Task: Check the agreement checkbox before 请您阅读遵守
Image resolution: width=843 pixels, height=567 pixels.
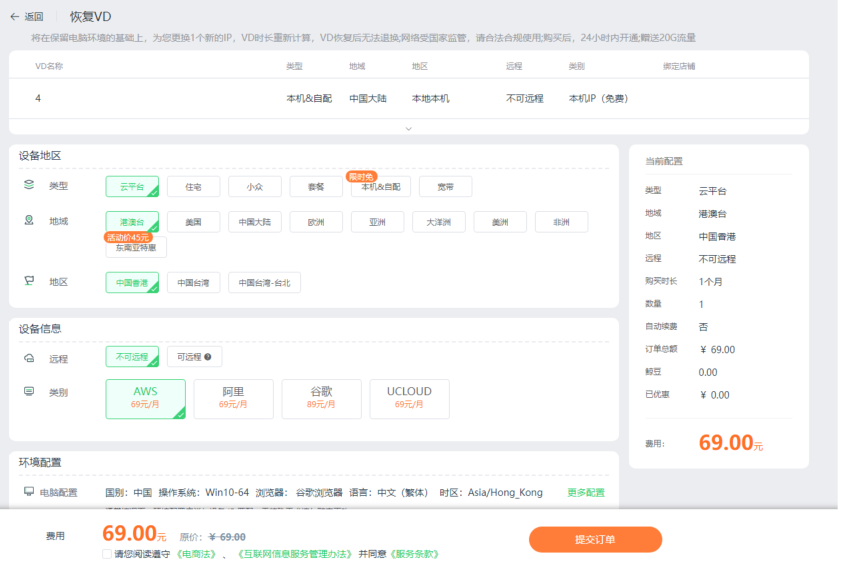Action: click(x=107, y=554)
